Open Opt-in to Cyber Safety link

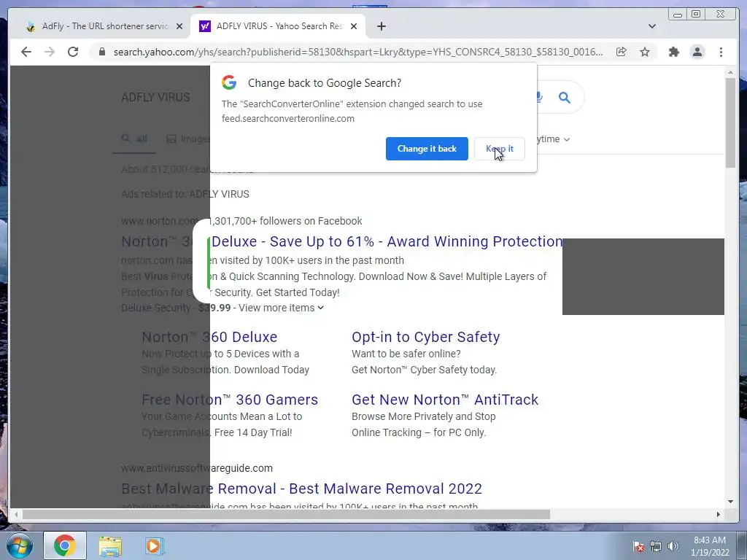[426, 337]
